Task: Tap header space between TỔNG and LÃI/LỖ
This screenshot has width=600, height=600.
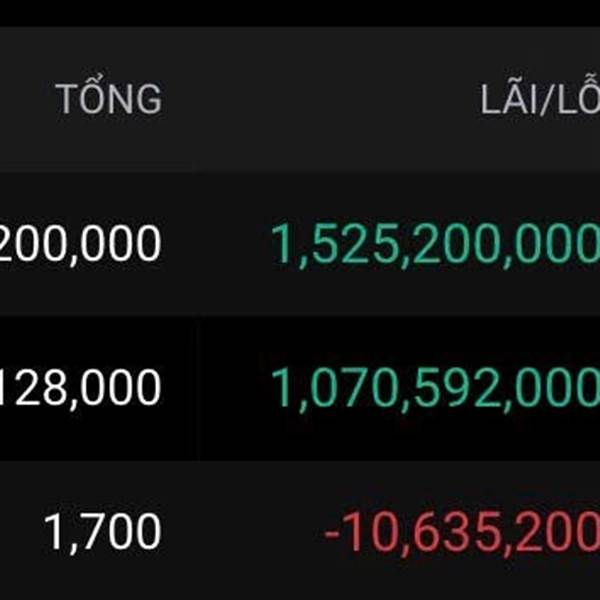Action: point(321,96)
